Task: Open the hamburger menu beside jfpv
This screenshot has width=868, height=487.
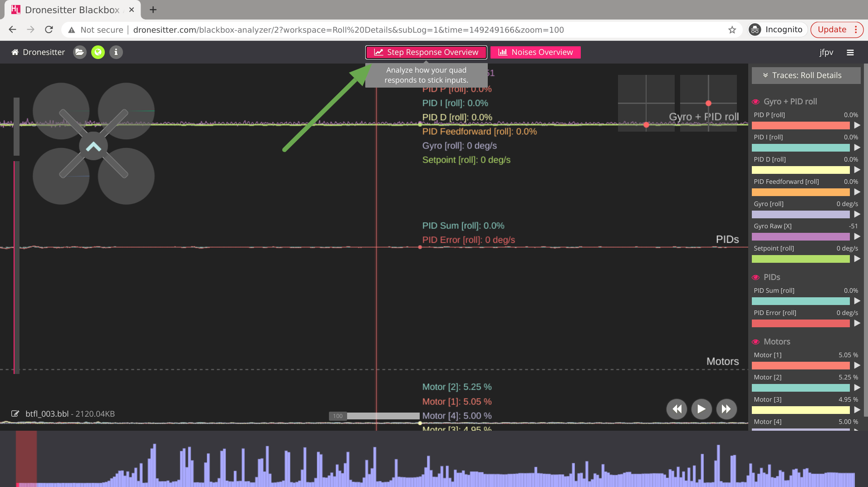Action: [x=850, y=53]
